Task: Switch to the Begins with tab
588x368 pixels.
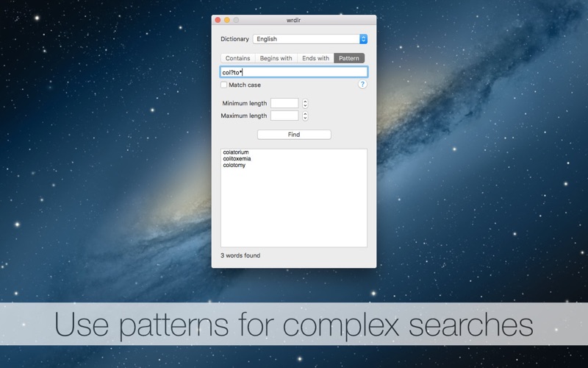Action: (x=276, y=58)
